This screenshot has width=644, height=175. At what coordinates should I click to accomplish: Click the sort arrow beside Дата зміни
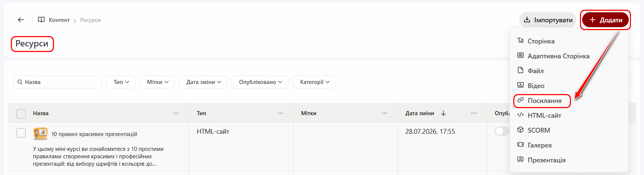443,113
